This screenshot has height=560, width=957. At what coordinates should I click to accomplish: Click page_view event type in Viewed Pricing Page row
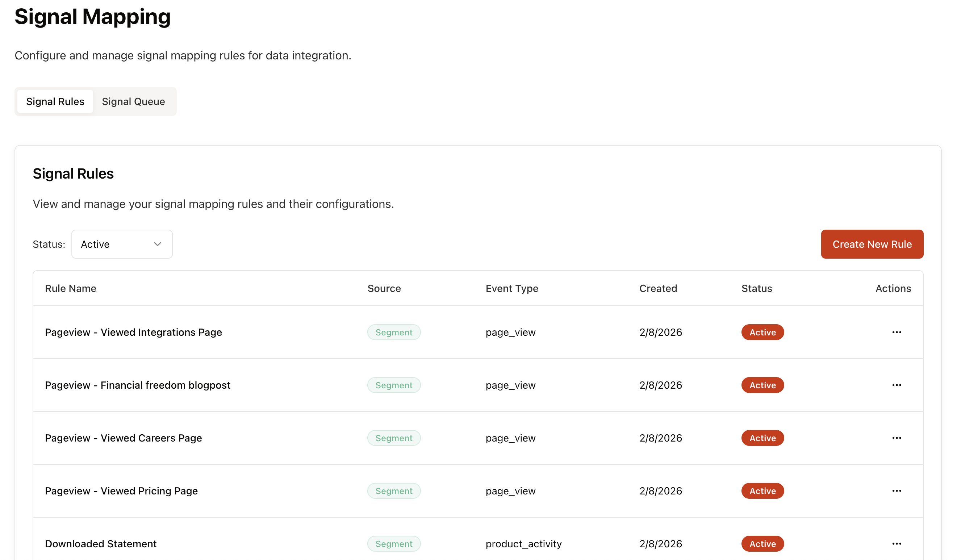click(510, 491)
